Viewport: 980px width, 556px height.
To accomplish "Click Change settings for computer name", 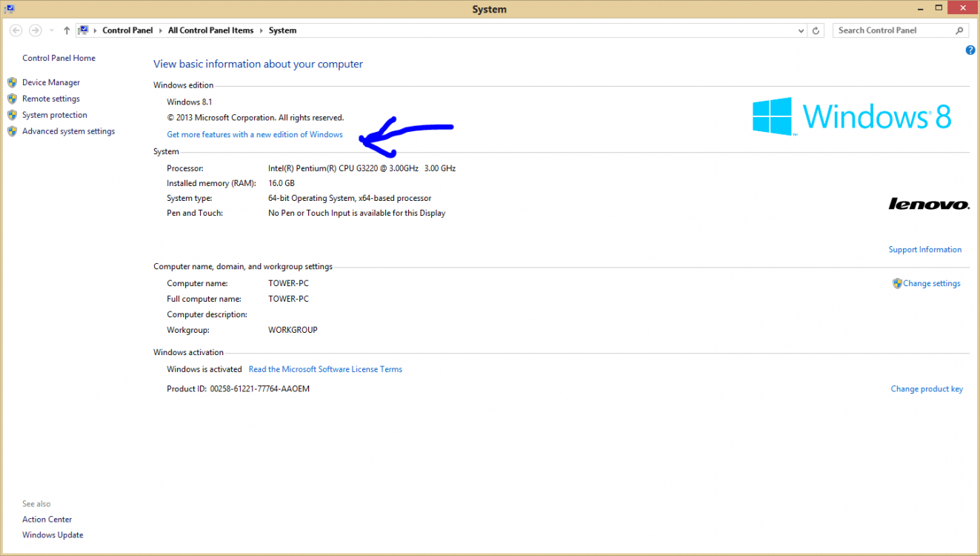I will pos(932,283).
